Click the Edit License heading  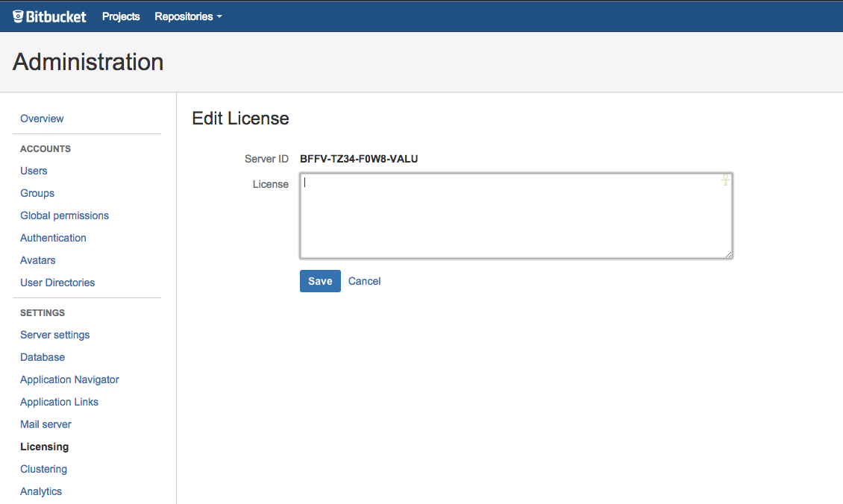pyautogui.click(x=240, y=119)
